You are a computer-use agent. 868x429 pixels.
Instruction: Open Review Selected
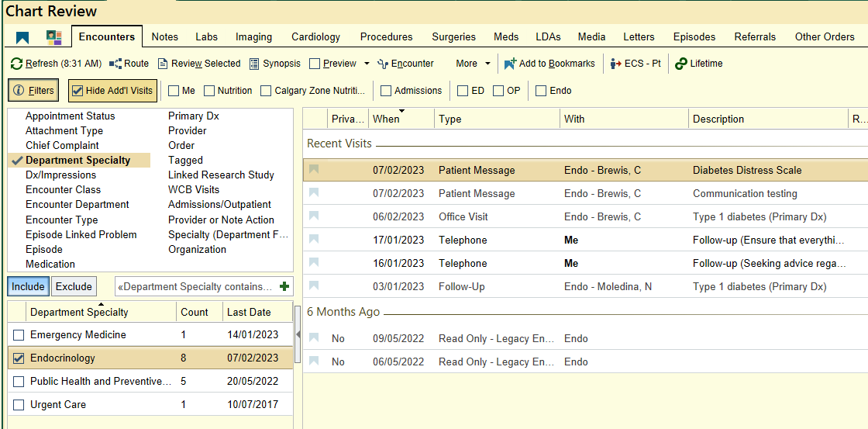[x=199, y=64]
